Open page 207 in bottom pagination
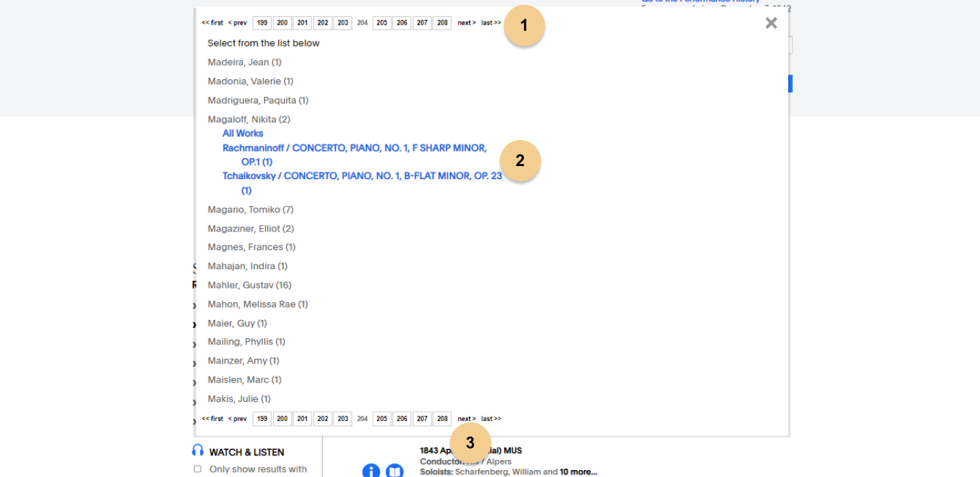The image size is (980, 477). (x=422, y=419)
